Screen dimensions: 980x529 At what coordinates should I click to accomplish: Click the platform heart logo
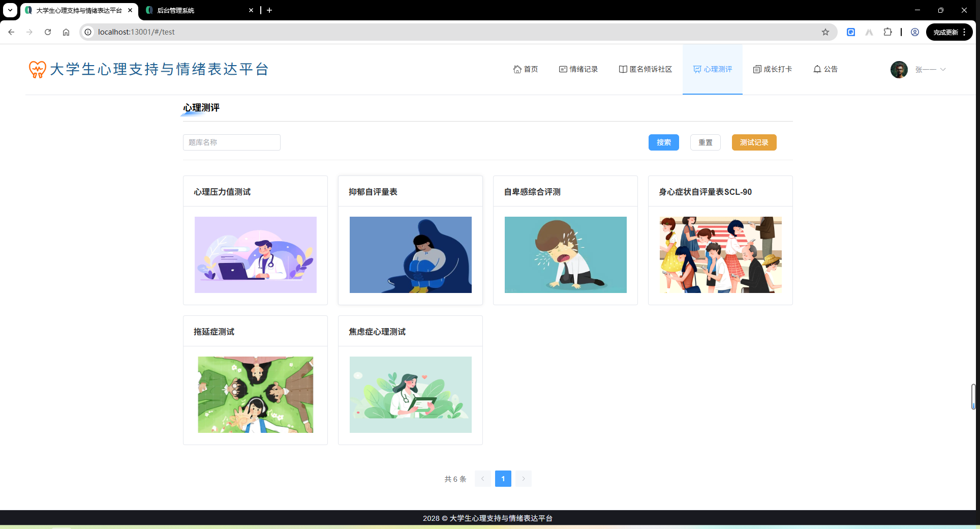click(36, 69)
